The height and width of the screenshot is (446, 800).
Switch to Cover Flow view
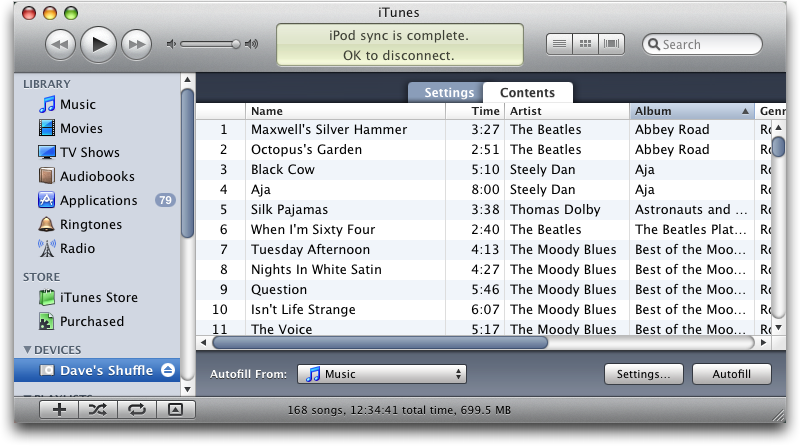pyautogui.click(x=611, y=44)
